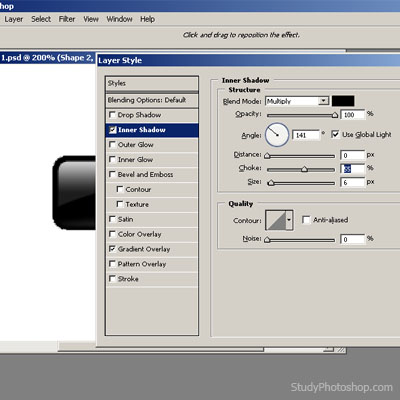Screen dimensions: 400x400
Task: Click the Size value field
Action: point(353,183)
